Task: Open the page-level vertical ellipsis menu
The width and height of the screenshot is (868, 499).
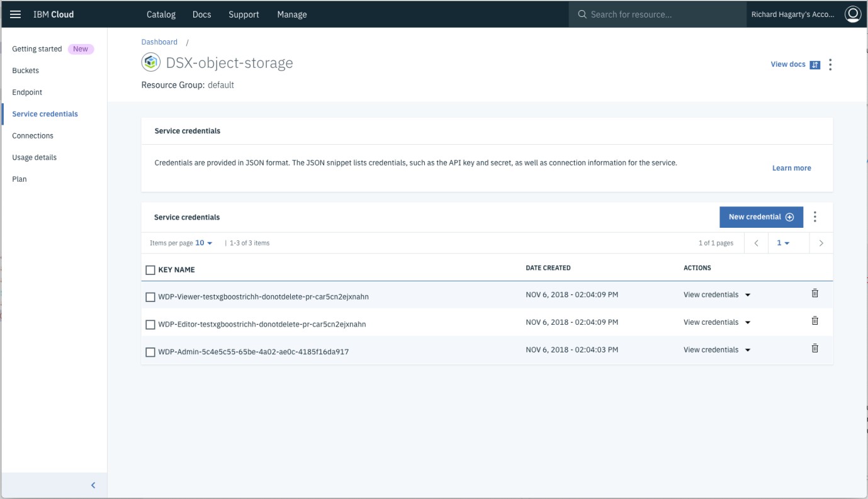Action: tap(830, 64)
